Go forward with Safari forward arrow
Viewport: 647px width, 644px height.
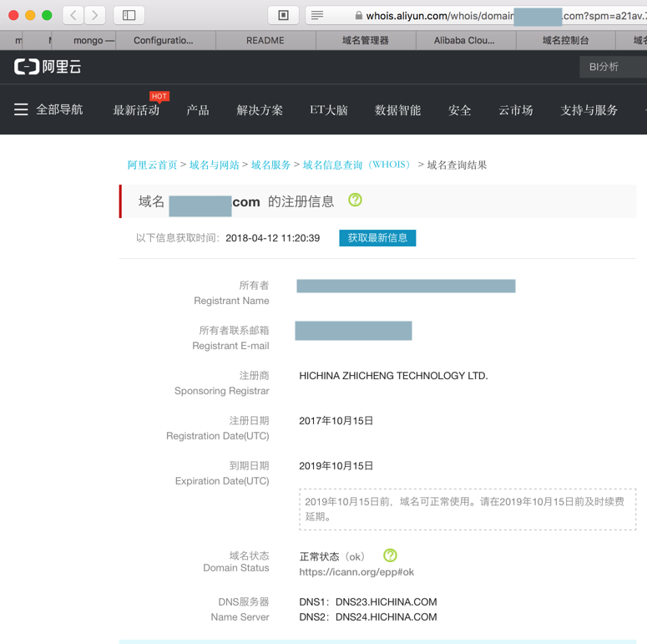[95, 15]
